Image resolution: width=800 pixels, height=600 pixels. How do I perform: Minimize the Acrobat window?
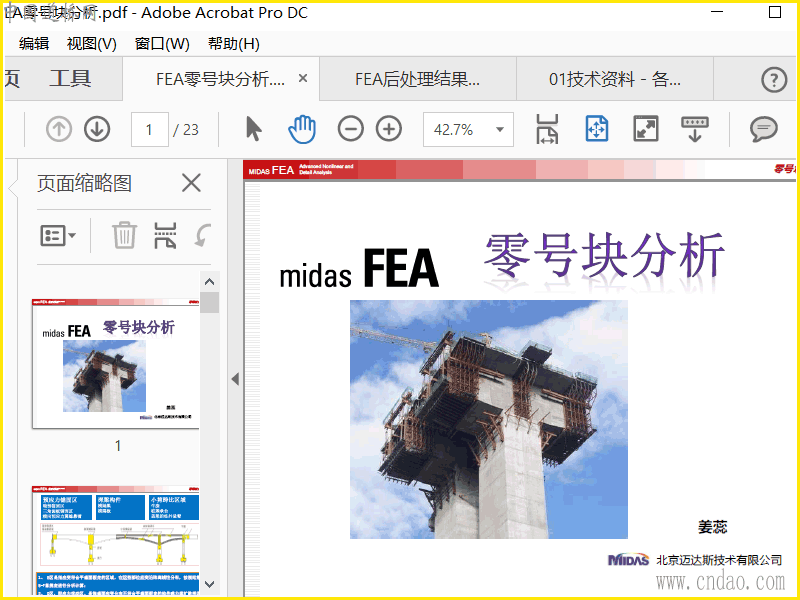coord(717,12)
